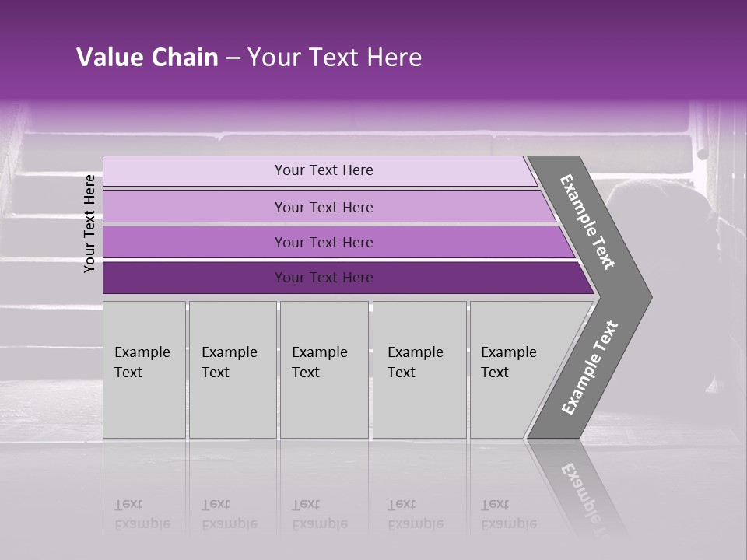Click the second light purple text bar

point(324,207)
